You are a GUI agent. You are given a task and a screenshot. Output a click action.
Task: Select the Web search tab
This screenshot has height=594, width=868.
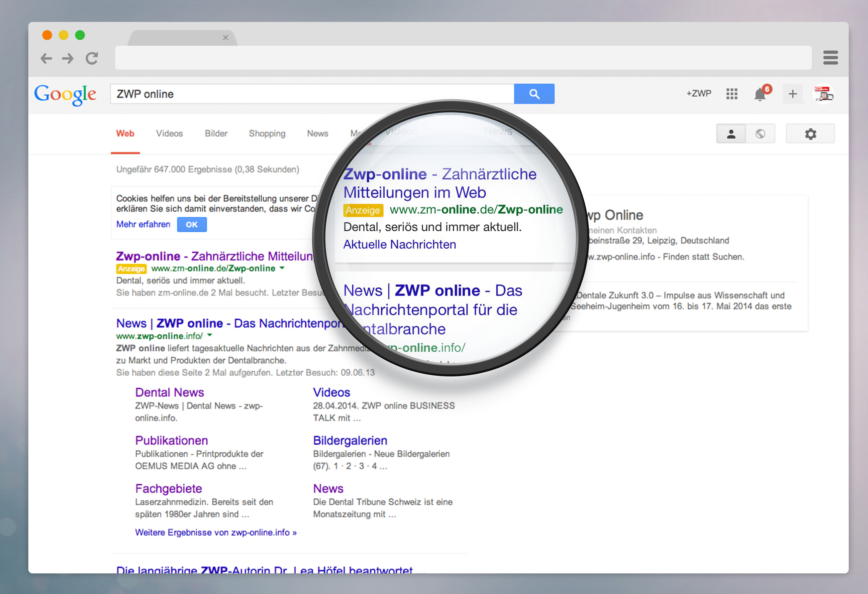(x=125, y=133)
